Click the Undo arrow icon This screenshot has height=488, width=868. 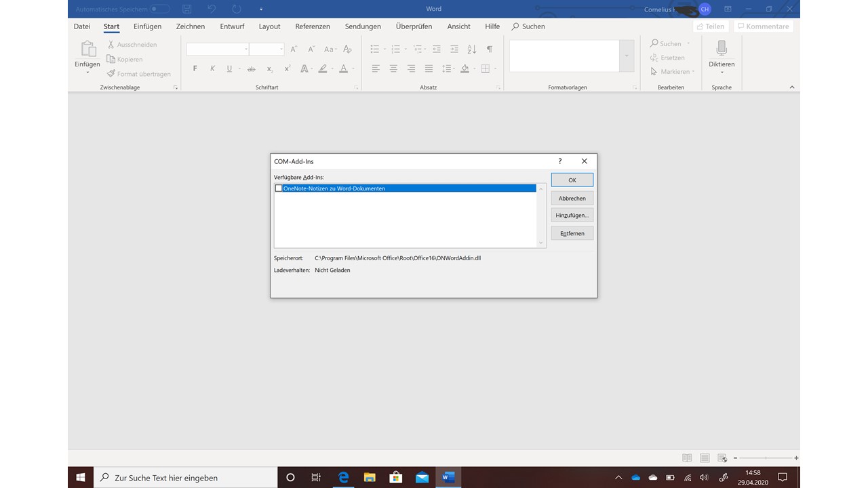[212, 9]
